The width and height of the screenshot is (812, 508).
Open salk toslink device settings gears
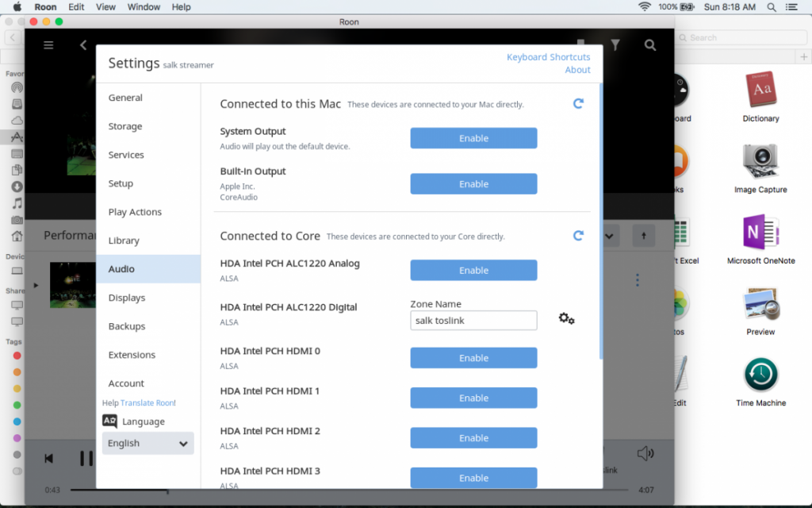point(566,318)
